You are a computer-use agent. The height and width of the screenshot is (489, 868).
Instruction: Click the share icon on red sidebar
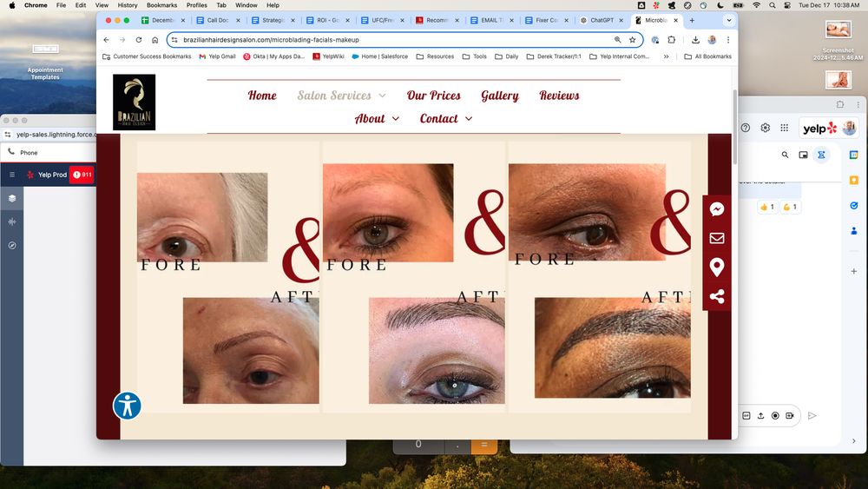click(716, 296)
